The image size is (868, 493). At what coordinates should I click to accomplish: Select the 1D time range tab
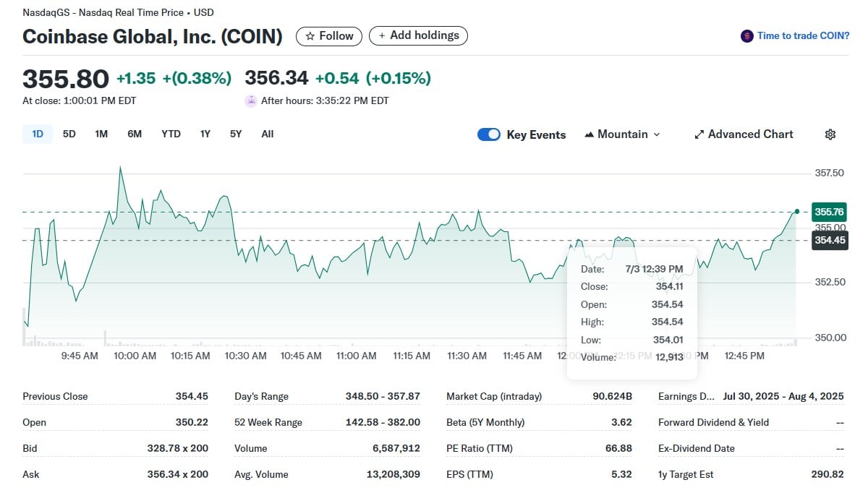click(x=38, y=134)
